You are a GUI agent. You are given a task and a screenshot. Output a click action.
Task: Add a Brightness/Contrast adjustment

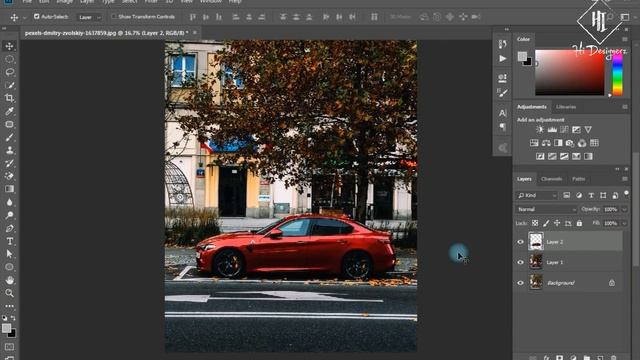tap(540, 130)
